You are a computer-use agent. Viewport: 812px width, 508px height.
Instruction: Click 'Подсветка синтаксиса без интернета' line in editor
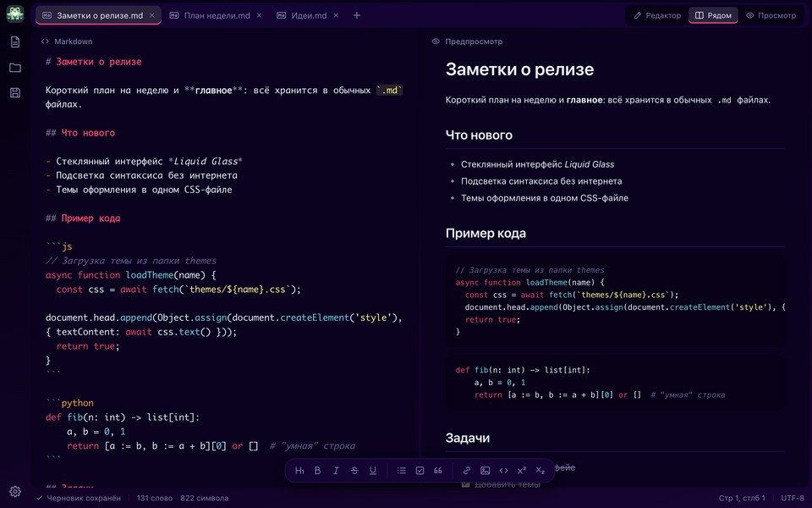141,175
